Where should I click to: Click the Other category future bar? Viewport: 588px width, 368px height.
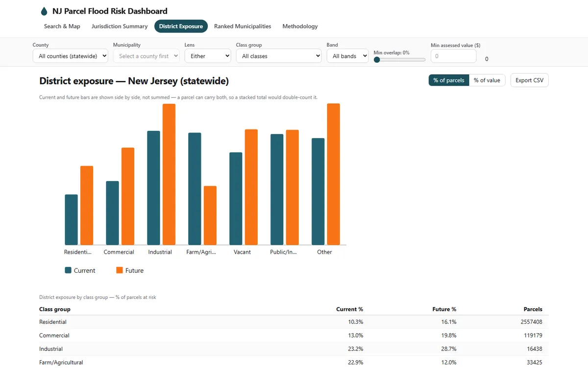[x=334, y=174]
